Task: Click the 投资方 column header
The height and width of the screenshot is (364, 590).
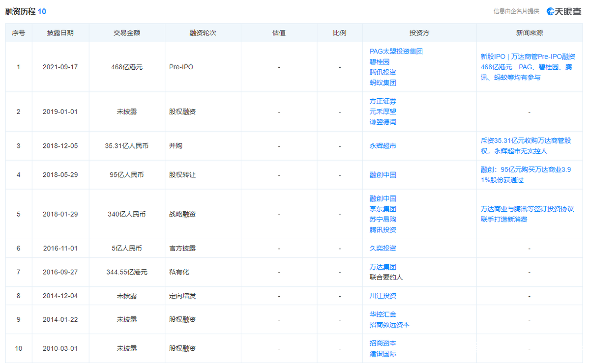Action: [419, 33]
